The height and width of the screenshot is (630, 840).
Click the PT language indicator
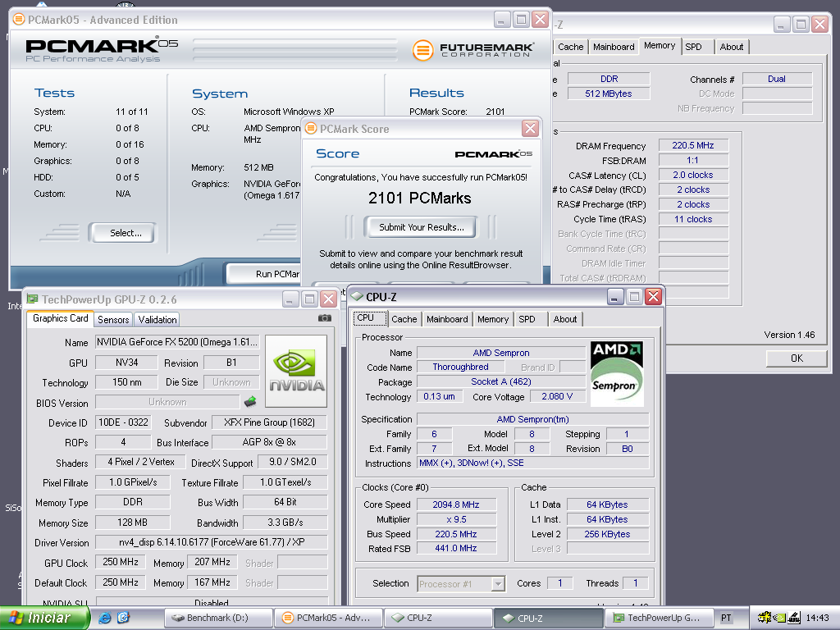click(726, 618)
